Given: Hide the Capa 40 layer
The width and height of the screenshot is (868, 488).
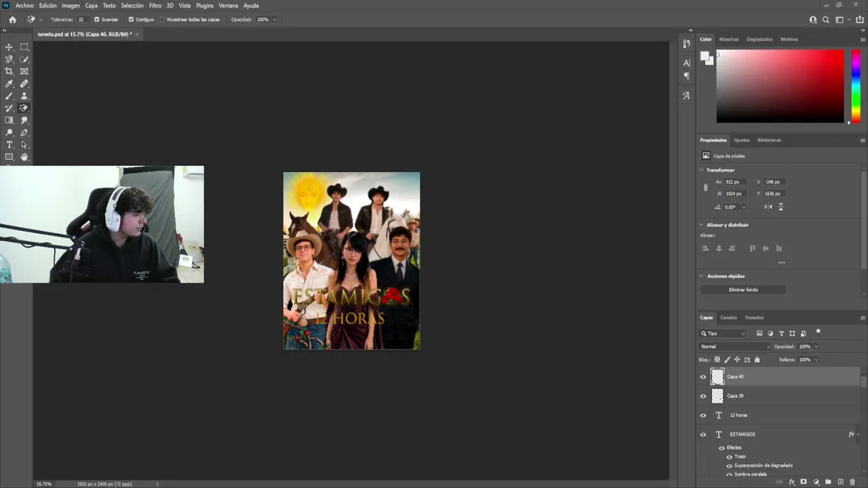Looking at the screenshot, I should [x=703, y=377].
